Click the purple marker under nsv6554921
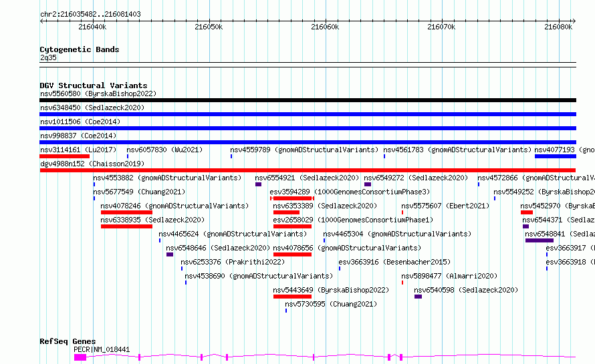The image size is (595, 364). coord(259,184)
